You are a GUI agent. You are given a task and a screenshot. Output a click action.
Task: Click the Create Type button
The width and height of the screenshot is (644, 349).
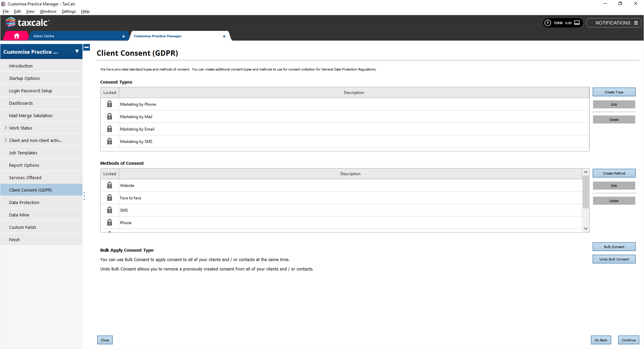pyautogui.click(x=613, y=92)
